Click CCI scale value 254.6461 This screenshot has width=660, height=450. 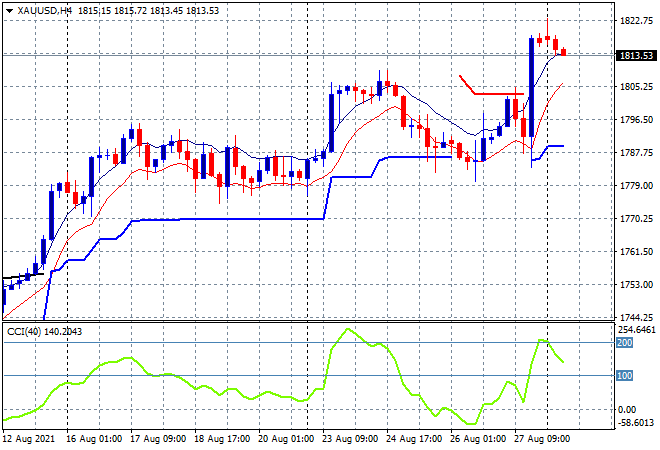(x=636, y=329)
